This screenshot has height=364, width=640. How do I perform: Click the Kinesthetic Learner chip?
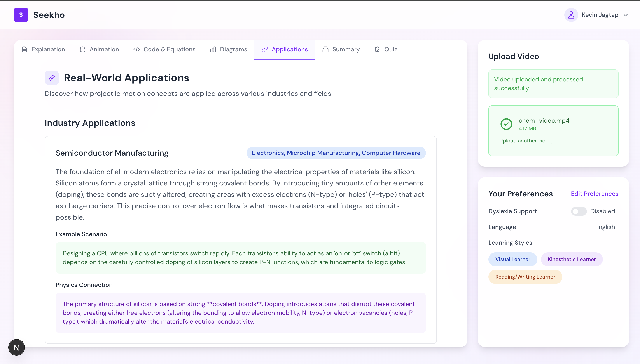572,259
